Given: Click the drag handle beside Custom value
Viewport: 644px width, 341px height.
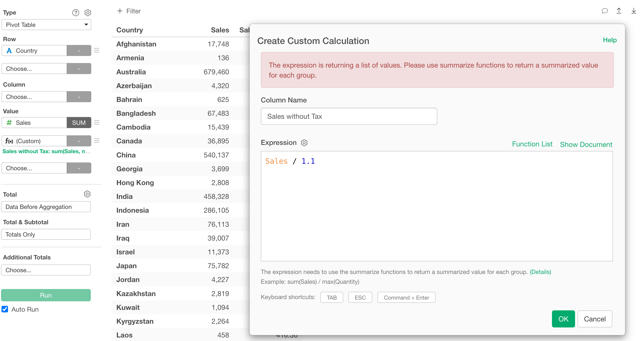Looking at the screenshot, I should 97,141.
